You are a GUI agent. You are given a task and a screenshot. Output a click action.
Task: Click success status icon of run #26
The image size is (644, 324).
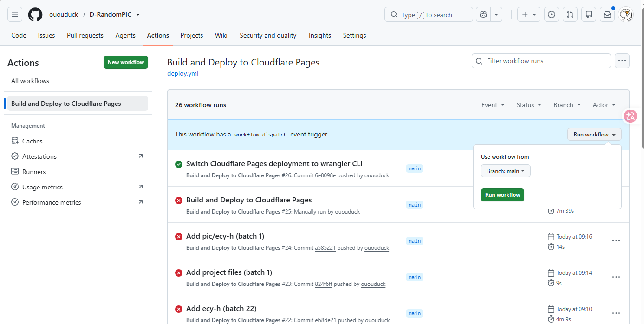[x=179, y=164]
